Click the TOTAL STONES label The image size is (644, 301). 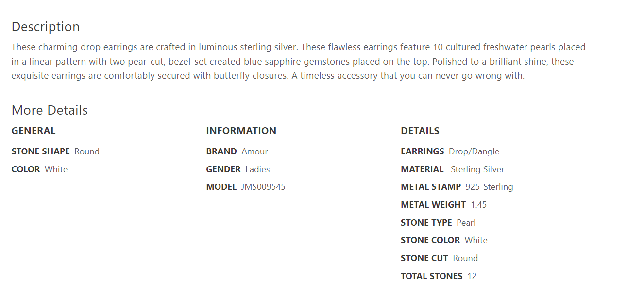pyautogui.click(x=431, y=276)
